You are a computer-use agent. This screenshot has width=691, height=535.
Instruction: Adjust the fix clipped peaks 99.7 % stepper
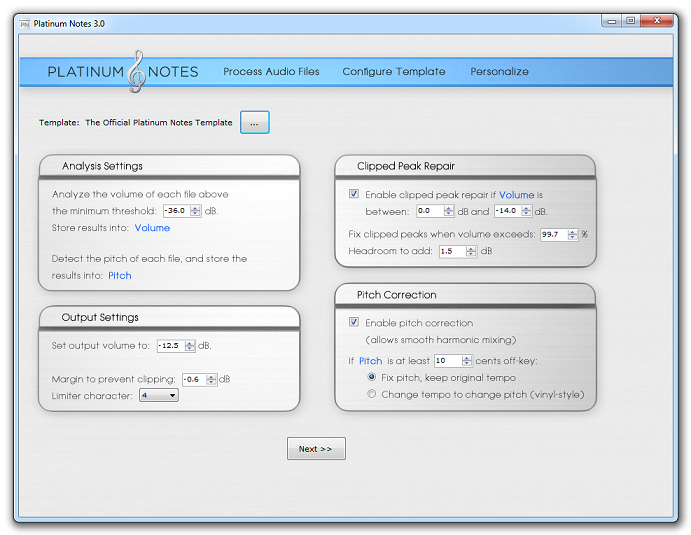tap(572, 234)
